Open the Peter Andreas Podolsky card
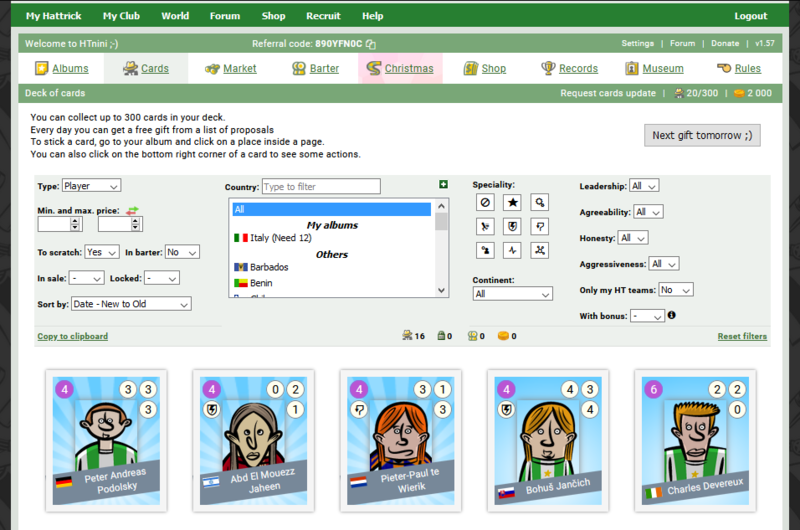The image size is (800, 530). coord(106,441)
